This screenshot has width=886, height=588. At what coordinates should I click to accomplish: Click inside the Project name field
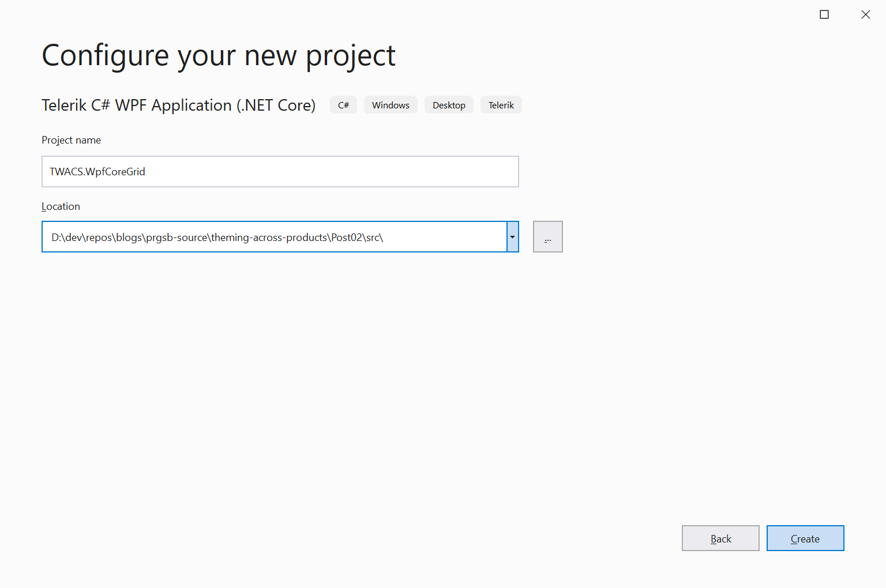point(280,171)
